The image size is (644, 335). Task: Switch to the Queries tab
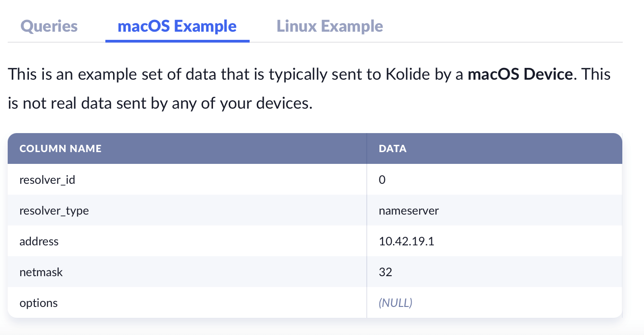coord(49,26)
